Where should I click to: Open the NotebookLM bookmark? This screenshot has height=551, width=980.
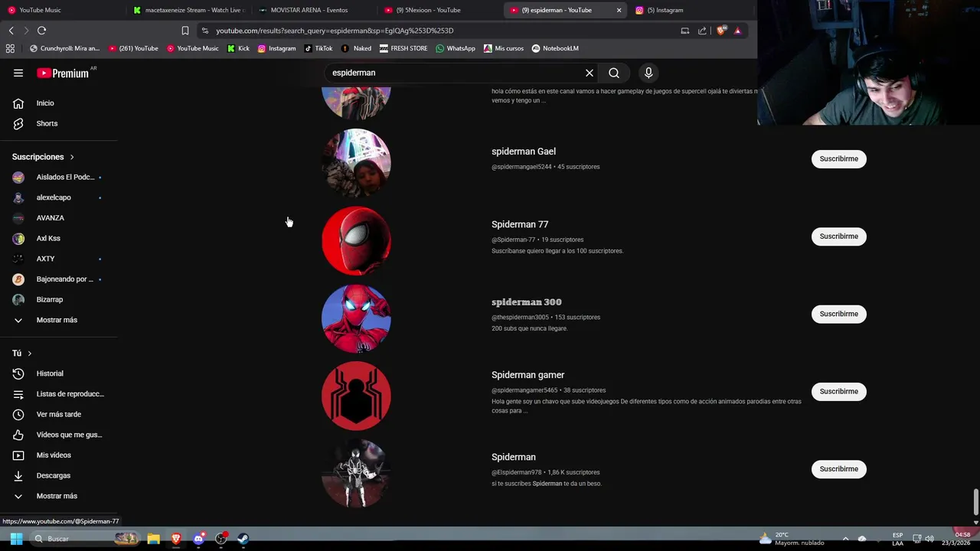tap(555, 48)
